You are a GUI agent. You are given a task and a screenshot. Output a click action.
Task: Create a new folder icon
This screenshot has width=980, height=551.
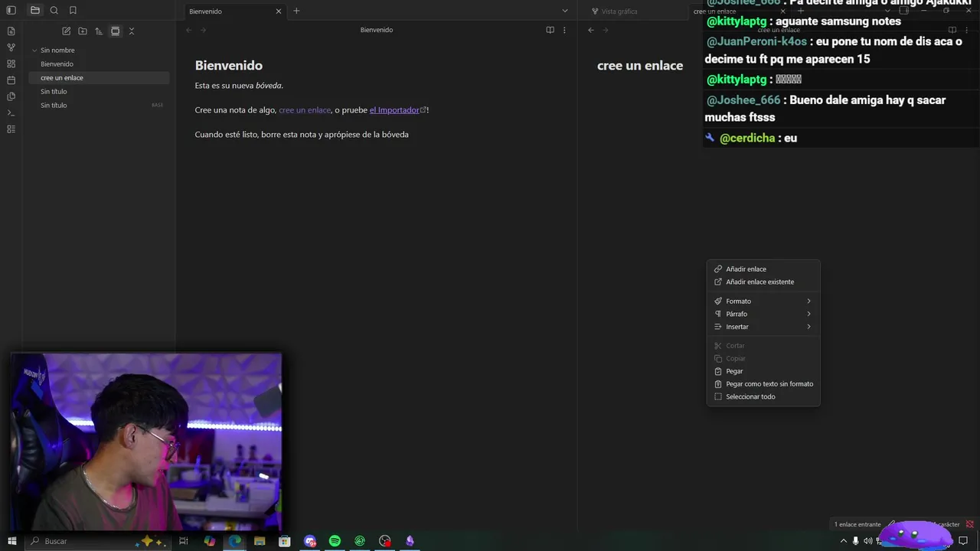pos(82,31)
